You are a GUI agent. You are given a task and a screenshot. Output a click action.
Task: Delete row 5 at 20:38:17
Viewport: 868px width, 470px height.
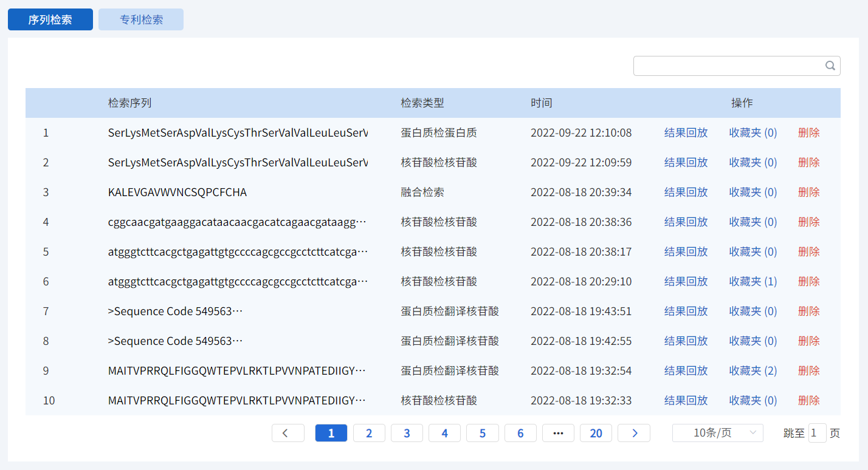click(x=809, y=251)
